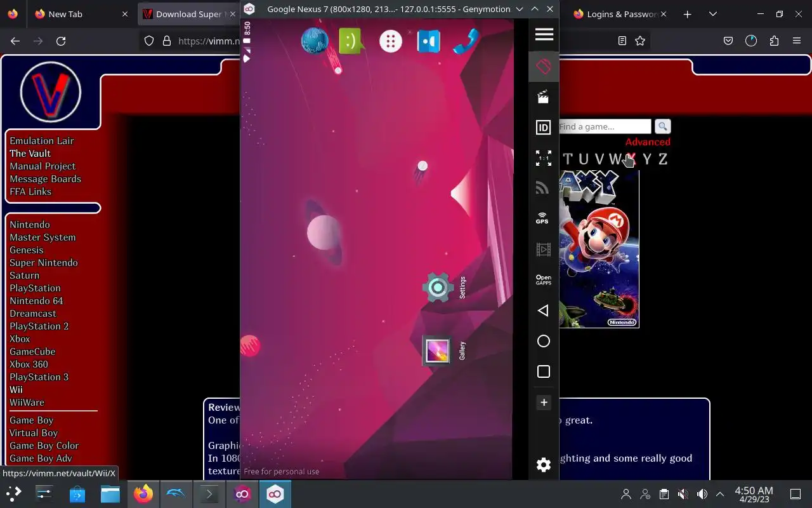
Task: Open the Android Messaging app icon
Action: coord(351,42)
